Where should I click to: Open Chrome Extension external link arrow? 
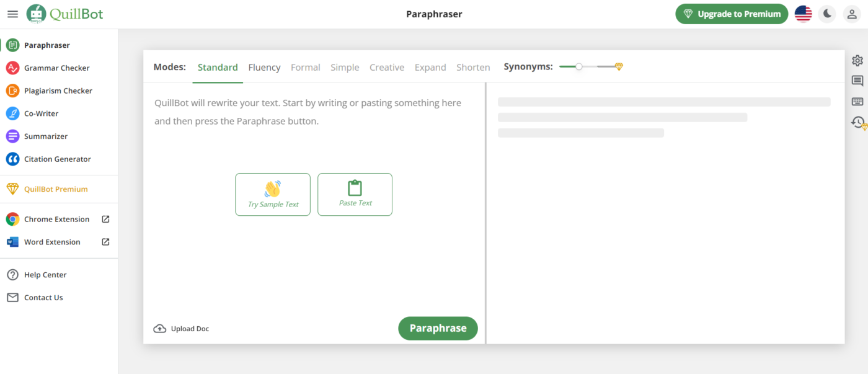pyautogui.click(x=105, y=219)
